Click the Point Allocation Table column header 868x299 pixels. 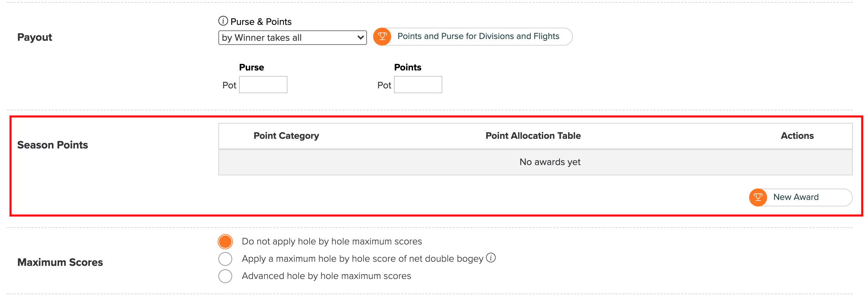coord(533,136)
